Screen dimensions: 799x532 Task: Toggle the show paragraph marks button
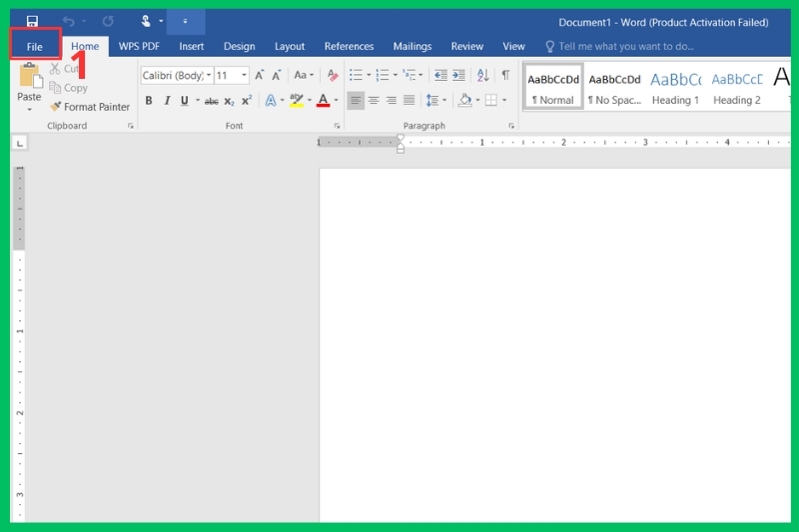pos(505,75)
